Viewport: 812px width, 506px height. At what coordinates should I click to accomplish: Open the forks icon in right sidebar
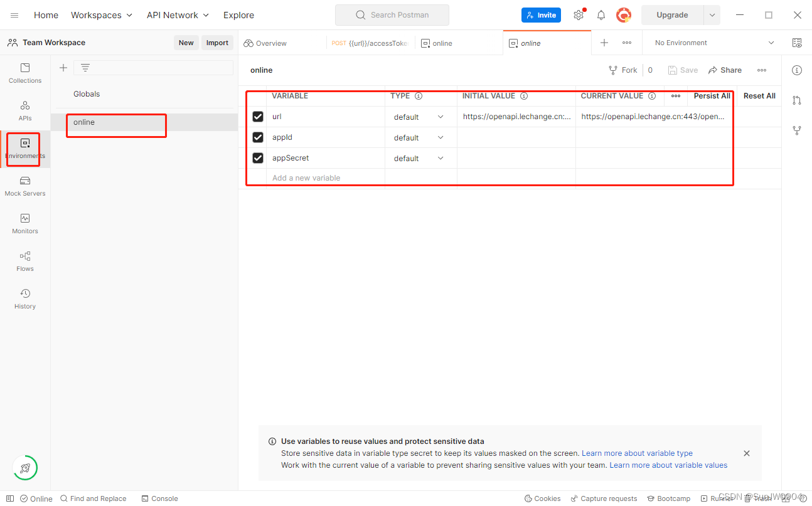pos(797,130)
